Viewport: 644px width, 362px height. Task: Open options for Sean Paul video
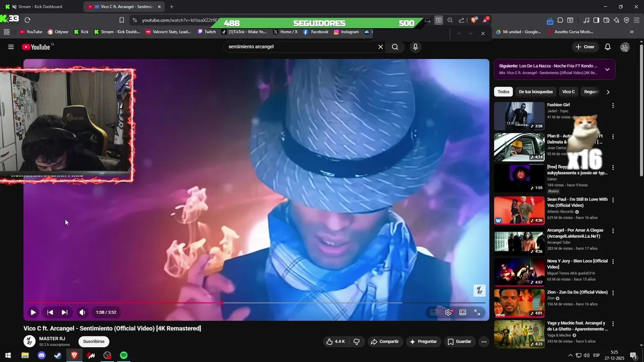613,200
